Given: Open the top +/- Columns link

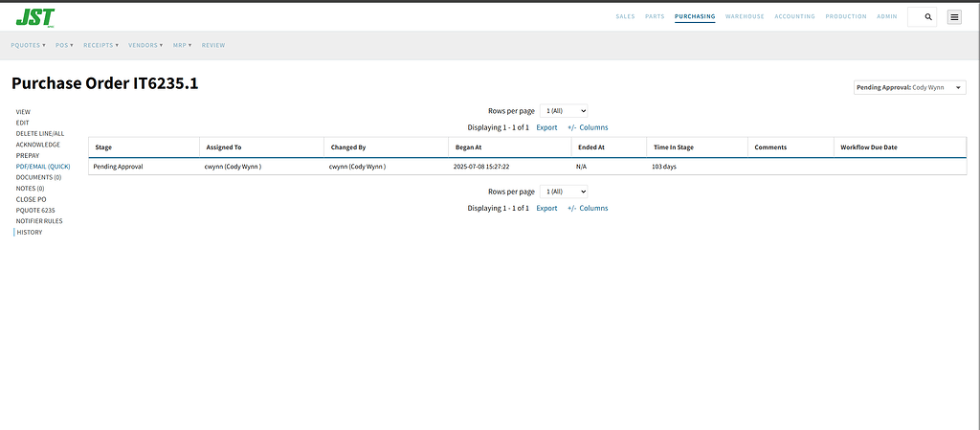Looking at the screenshot, I should tap(588, 127).
